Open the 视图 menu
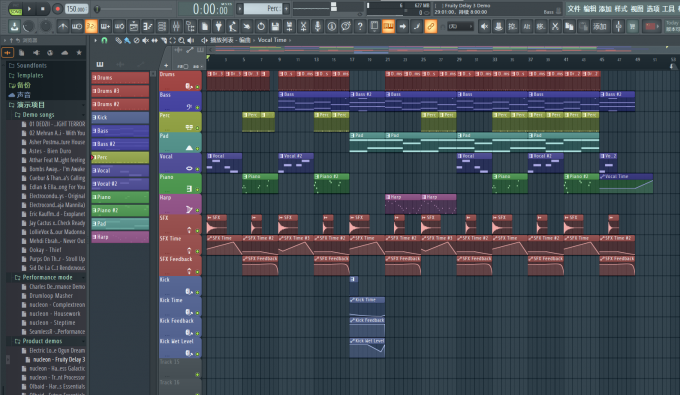 (x=637, y=9)
